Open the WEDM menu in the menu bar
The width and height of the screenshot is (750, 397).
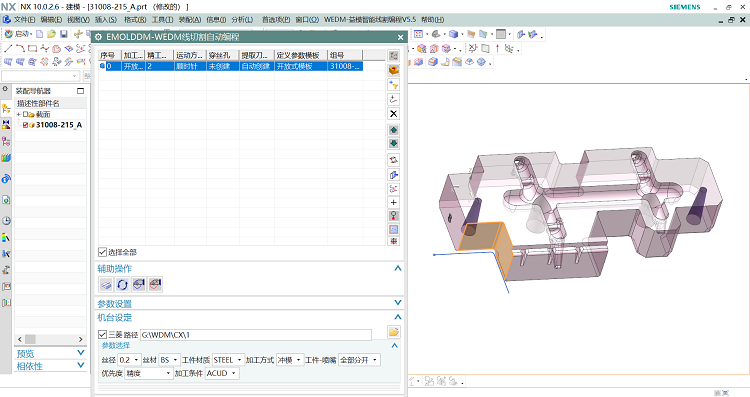pyautogui.click(x=370, y=20)
